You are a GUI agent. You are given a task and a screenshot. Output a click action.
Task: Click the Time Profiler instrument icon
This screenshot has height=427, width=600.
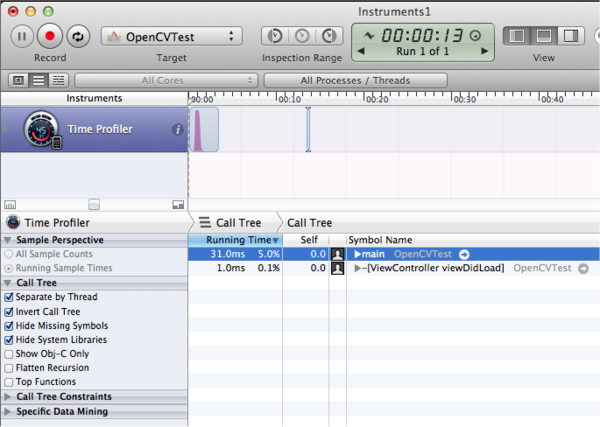42,130
